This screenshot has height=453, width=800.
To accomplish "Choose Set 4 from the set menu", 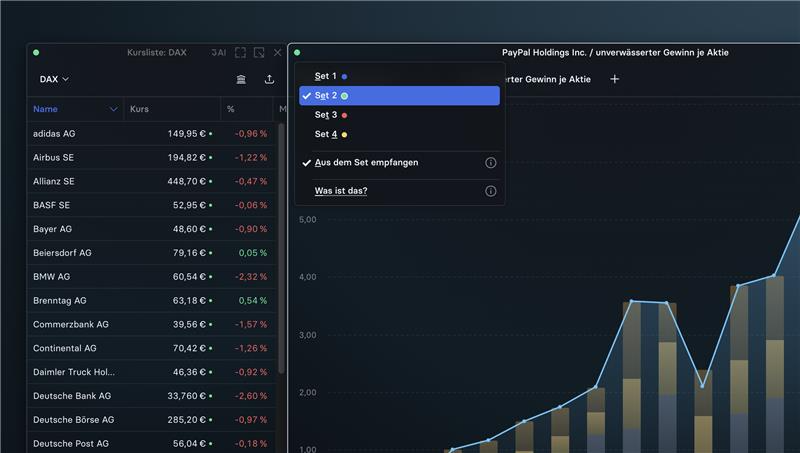I will (399, 135).
